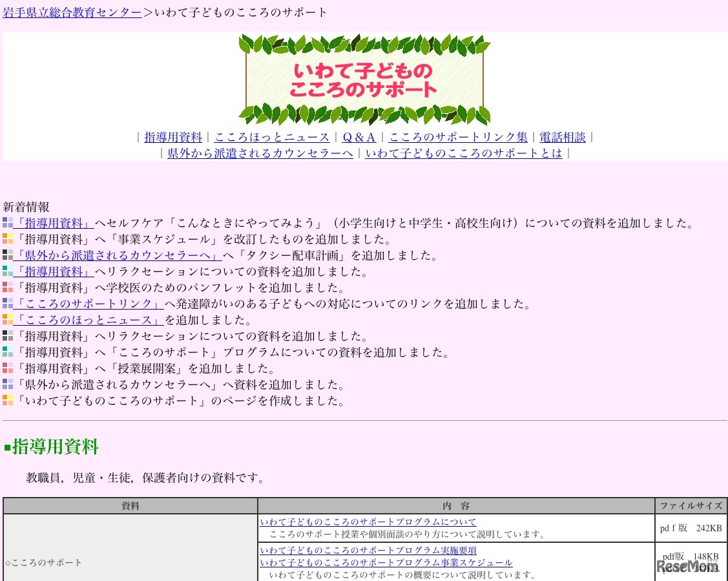
Task: Click the bullet icon beside the 学校医のためのパンフレット news item
Action: pyautogui.click(x=8, y=288)
